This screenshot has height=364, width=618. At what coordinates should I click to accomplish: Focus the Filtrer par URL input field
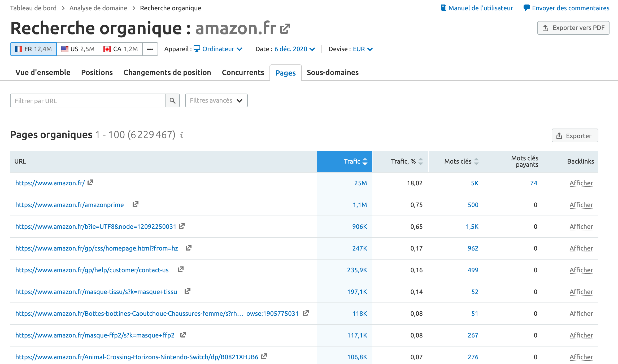[88, 101]
